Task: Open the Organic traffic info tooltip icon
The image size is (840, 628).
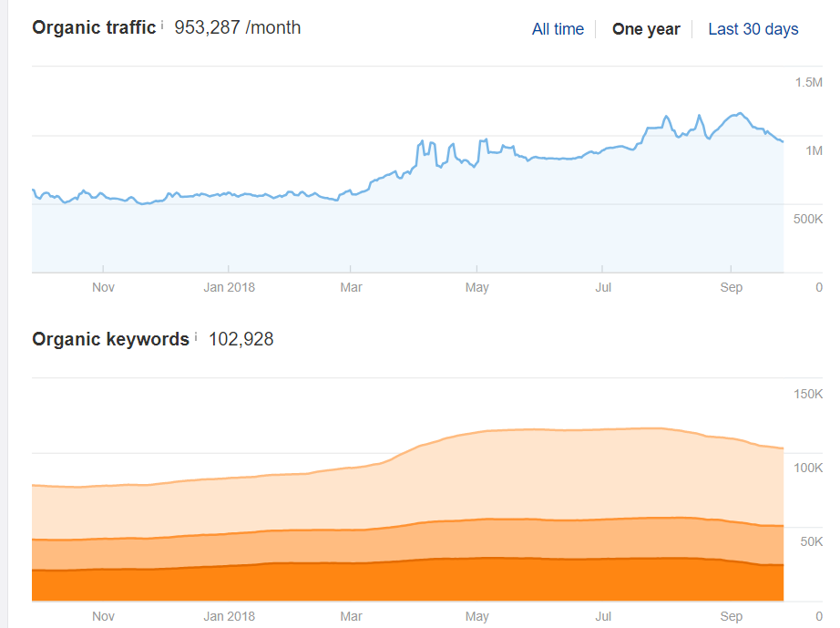Action: click(x=162, y=25)
